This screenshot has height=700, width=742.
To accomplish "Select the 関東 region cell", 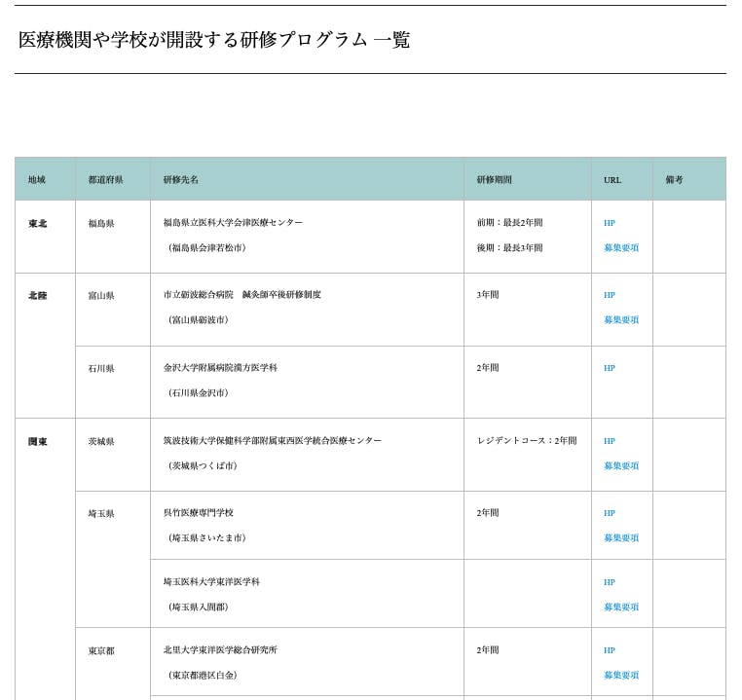I will point(37,442).
